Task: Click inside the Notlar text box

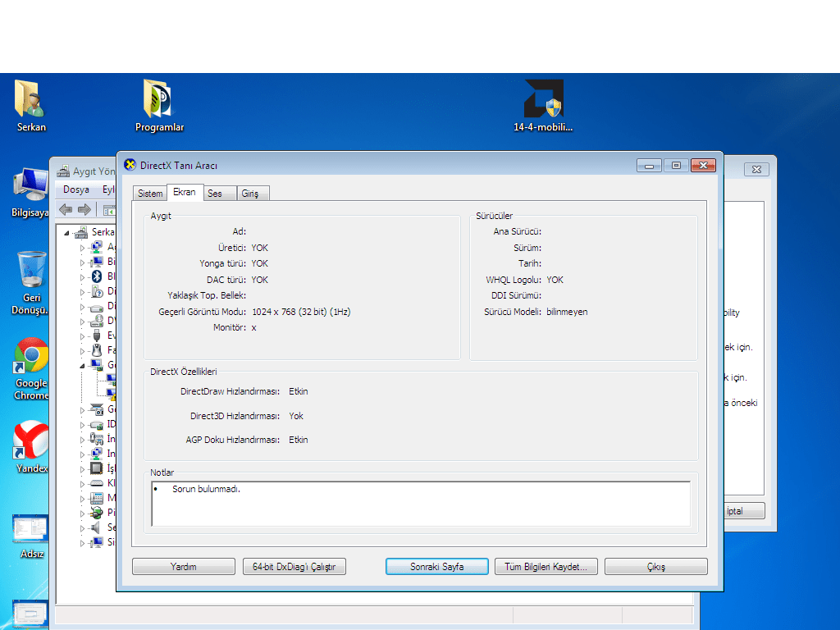Action: pyautogui.click(x=421, y=504)
